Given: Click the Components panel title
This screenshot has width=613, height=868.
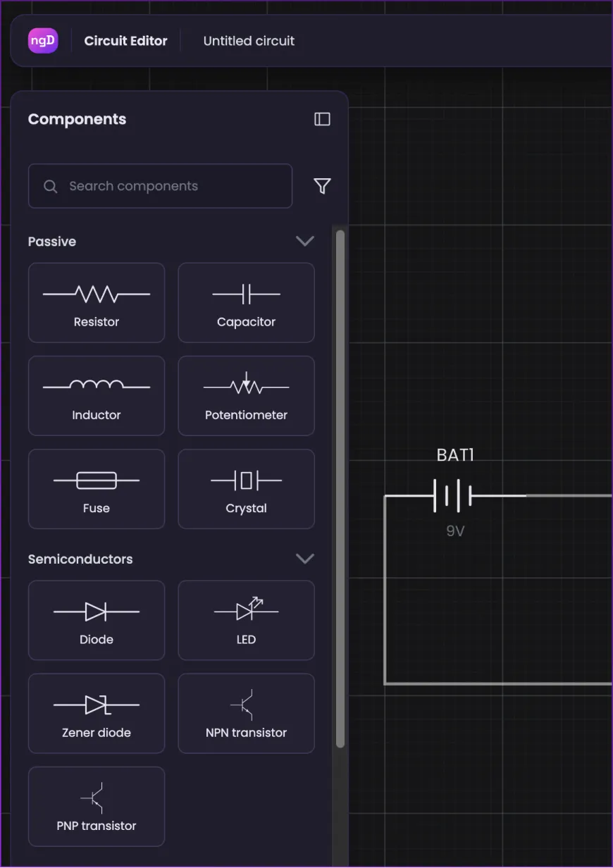Looking at the screenshot, I should point(77,119).
